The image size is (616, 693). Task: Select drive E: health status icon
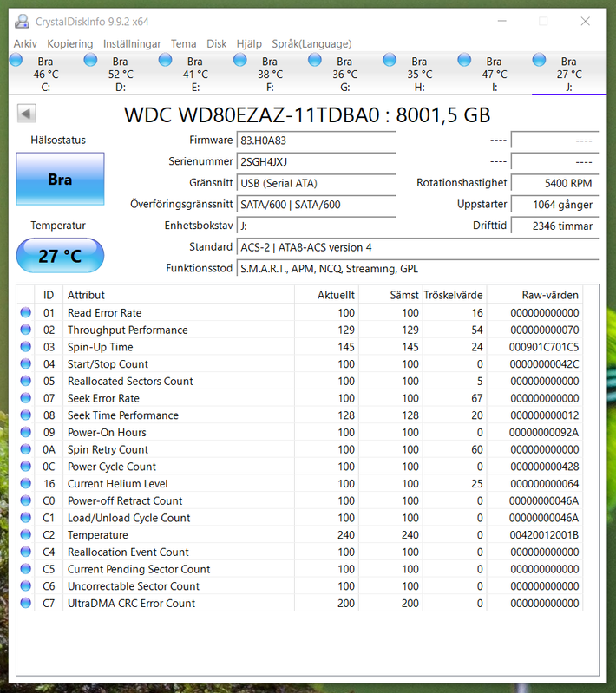pyautogui.click(x=166, y=60)
